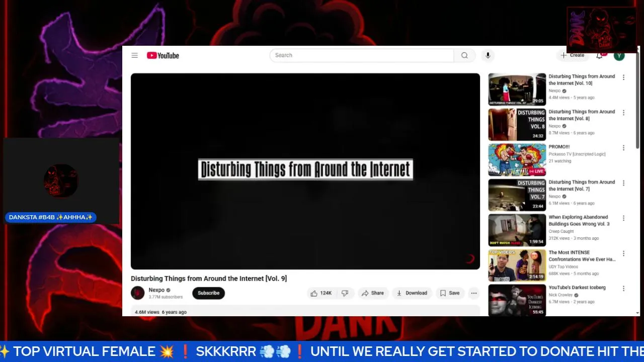Screen dimensions: 644x362
Task: Share the video
Action: point(373,293)
